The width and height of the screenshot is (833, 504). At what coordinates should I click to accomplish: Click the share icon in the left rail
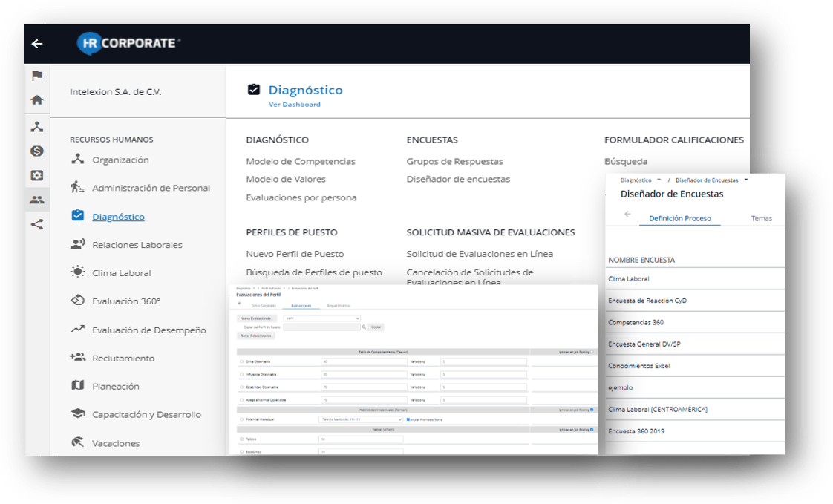tap(36, 224)
